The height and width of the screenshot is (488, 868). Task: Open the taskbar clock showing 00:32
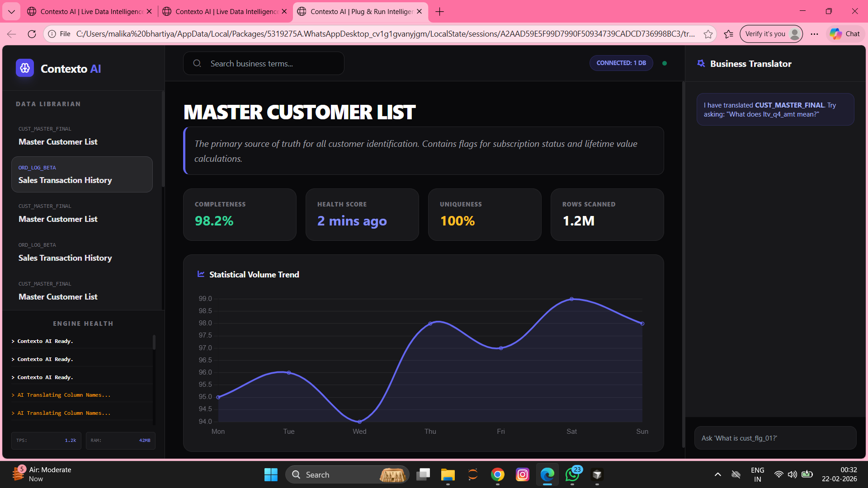[x=840, y=474]
